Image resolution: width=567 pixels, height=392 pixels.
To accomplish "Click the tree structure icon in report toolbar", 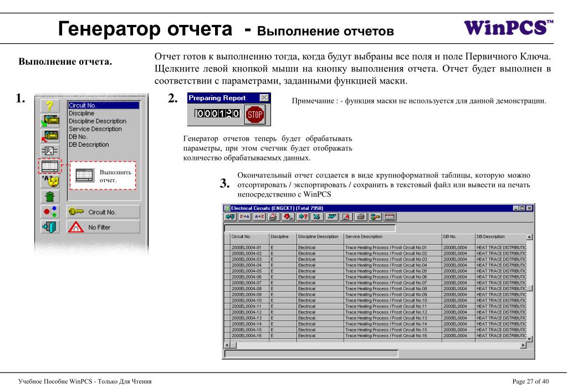I will coord(375,217).
